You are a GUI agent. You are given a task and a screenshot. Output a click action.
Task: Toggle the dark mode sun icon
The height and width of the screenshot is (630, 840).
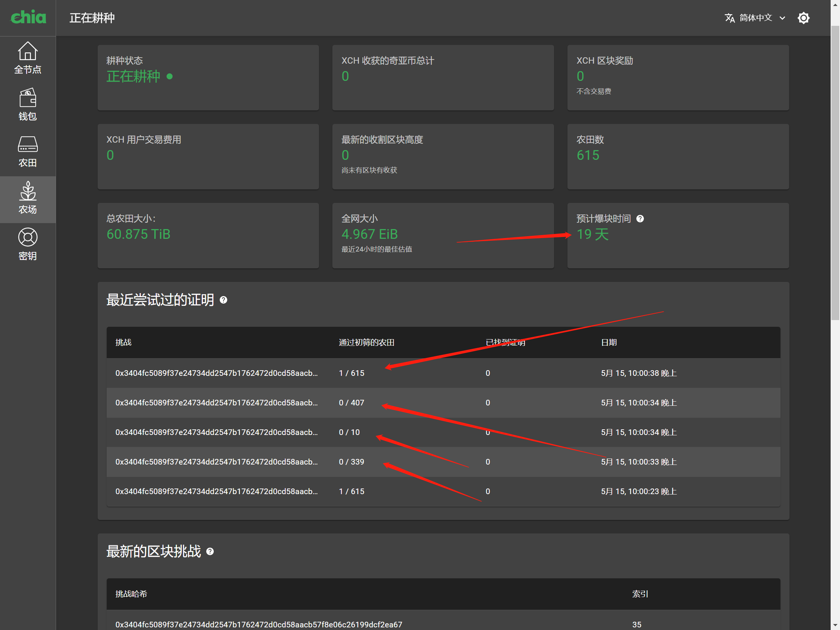tap(804, 18)
